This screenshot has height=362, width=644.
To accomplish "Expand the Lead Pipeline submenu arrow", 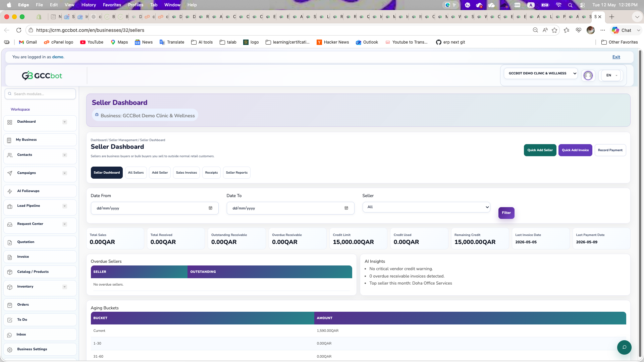I will [65, 206].
